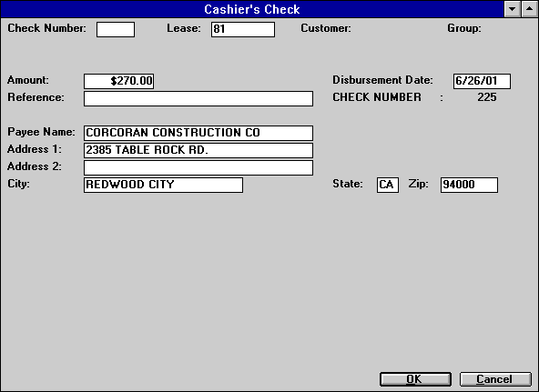Click the OK button

[415, 379]
